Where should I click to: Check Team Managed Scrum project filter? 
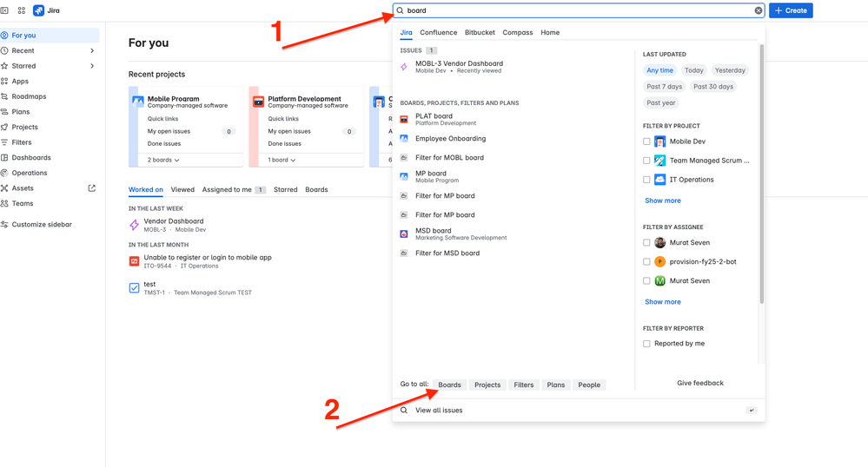coord(646,161)
